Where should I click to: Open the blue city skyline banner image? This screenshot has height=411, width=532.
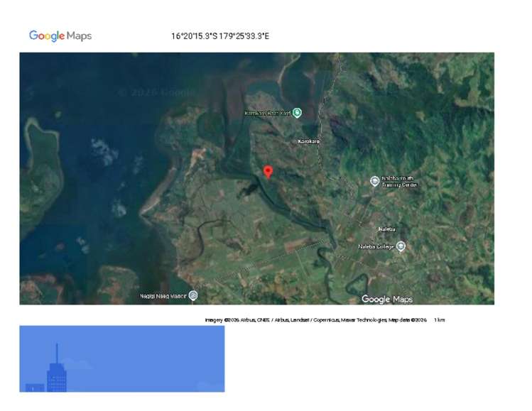pos(122,358)
